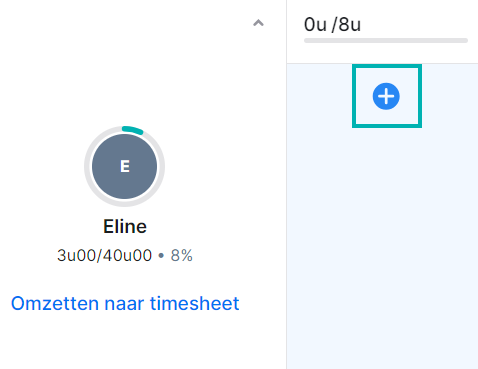
Task: Select the 3u00/40u00 weekly hours text
Action: [x=104, y=256]
